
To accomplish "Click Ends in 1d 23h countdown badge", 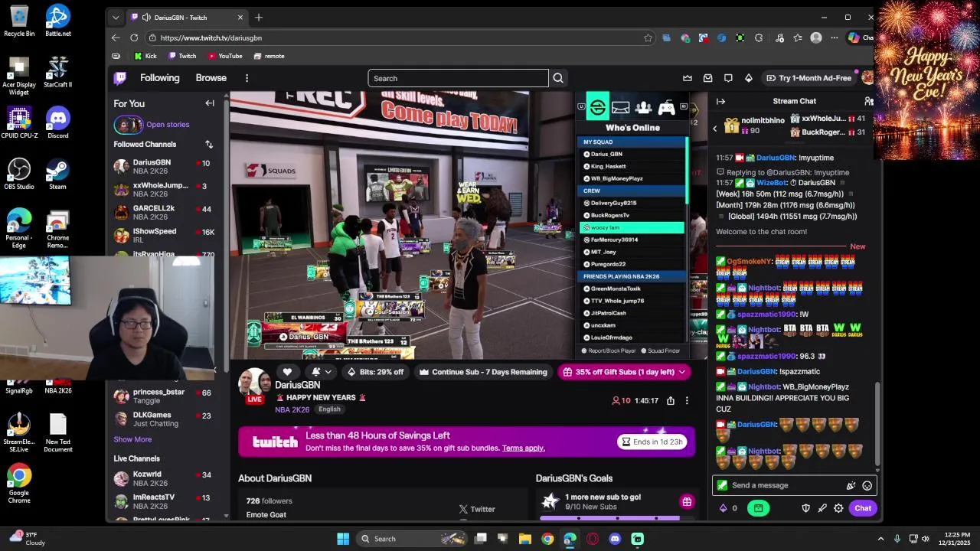I will 653,442.
